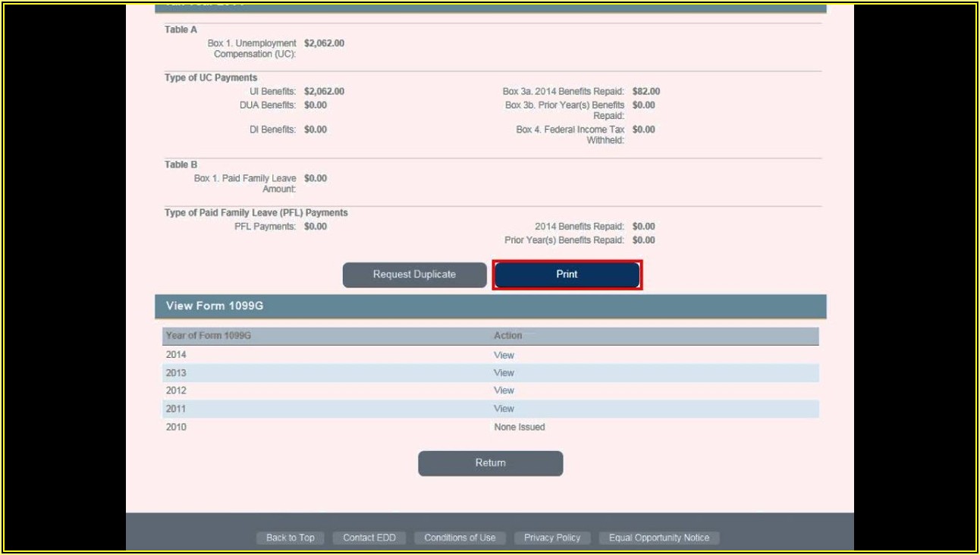This screenshot has height=555, width=980.
Task: Click the Box 3a Benefits Repaid $82.00 value
Action: (x=645, y=92)
